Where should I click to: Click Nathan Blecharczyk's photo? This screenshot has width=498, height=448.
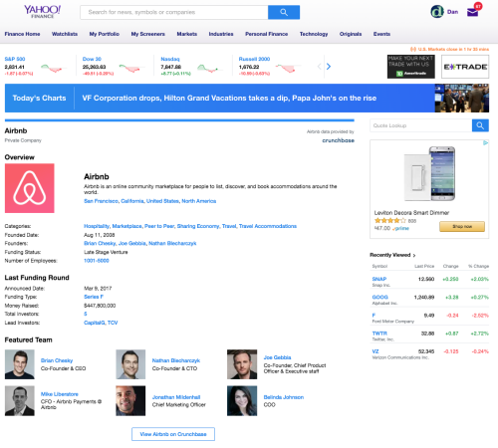coord(130,364)
